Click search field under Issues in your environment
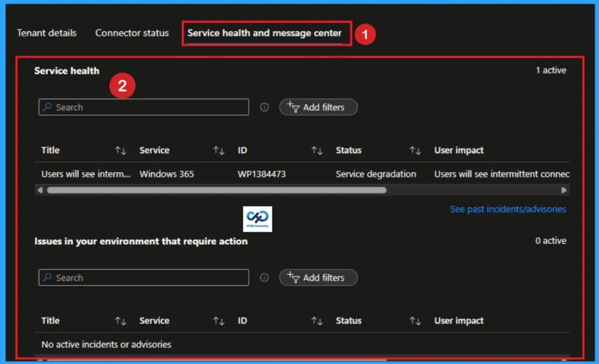The height and width of the screenshot is (364, 599). click(x=144, y=278)
